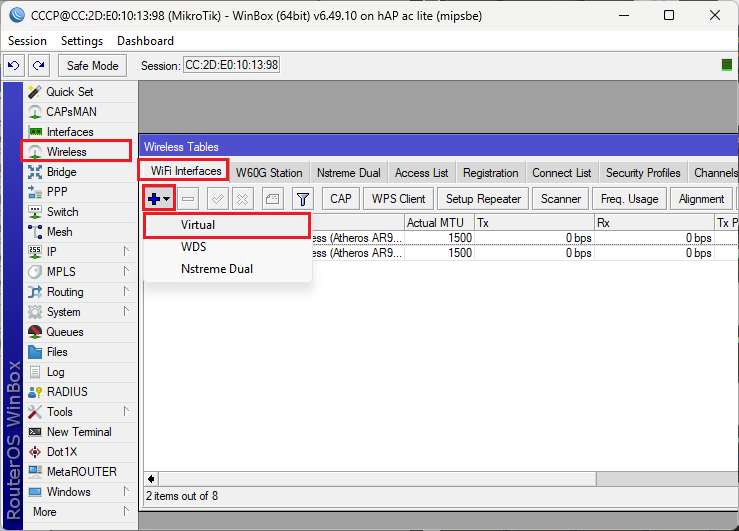The image size is (739, 531).
Task: Click the "2 items out of 8" status text
Action: click(182, 496)
